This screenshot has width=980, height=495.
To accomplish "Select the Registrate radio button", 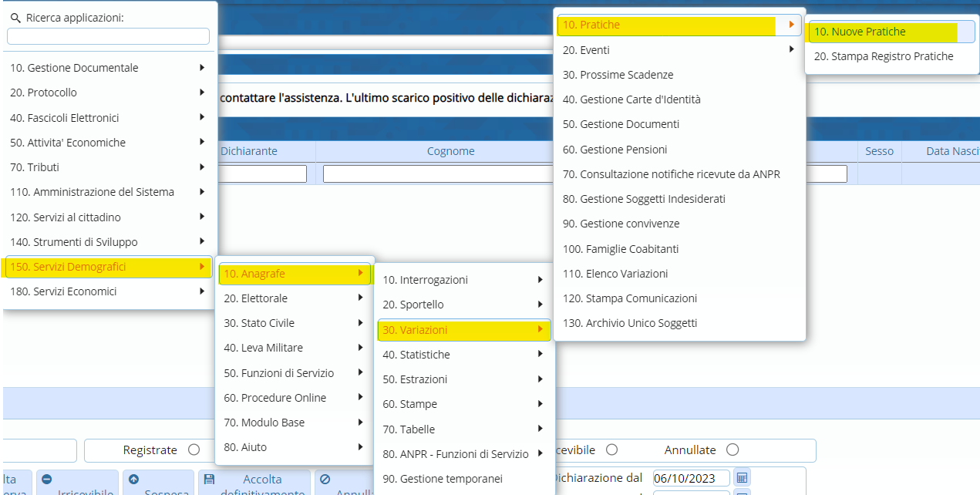I will (194, 450).
